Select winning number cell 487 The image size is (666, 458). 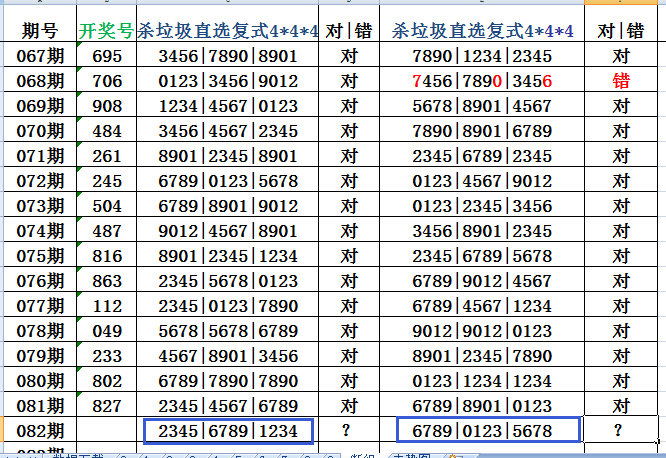coord(107,231)
